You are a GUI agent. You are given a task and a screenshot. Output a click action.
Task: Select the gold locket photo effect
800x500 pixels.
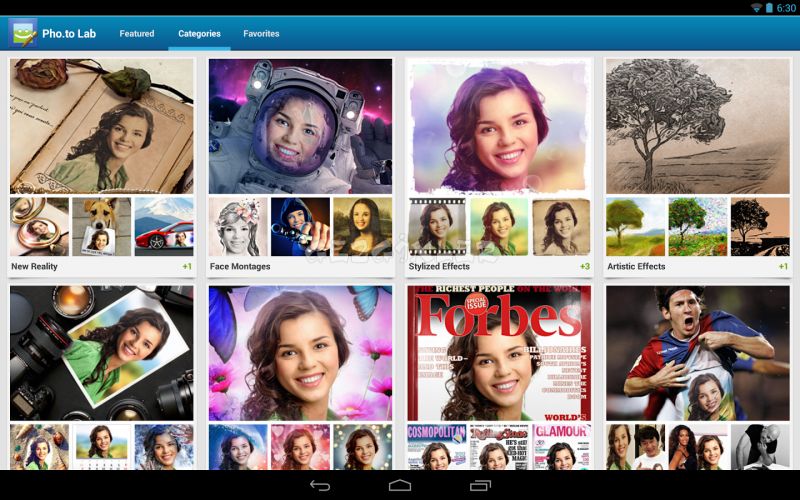(x=39, y=227)
